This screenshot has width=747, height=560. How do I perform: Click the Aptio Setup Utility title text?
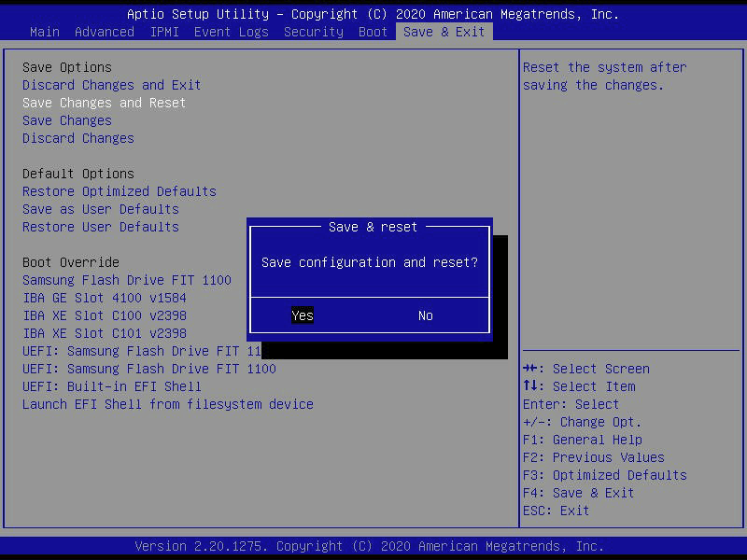point(373,14)
